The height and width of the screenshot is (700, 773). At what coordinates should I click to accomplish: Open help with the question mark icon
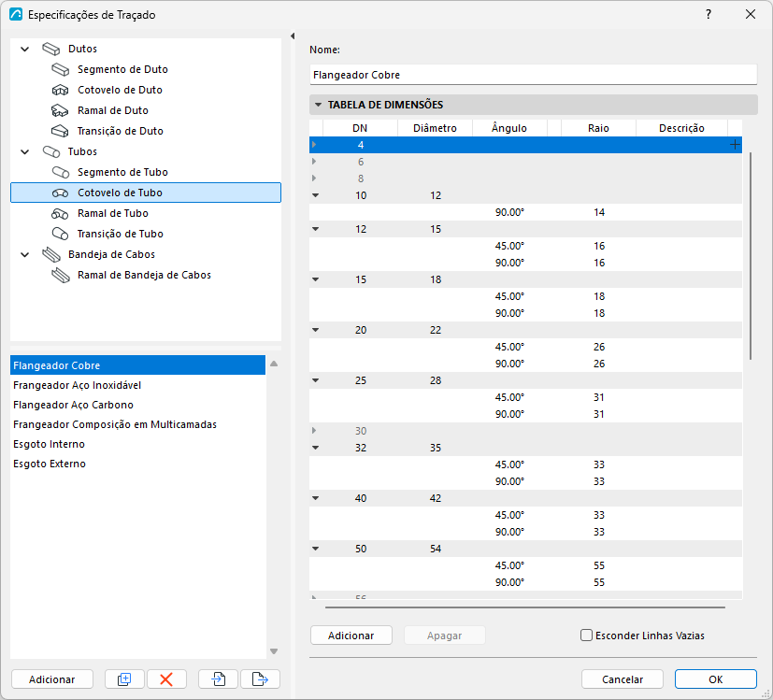point(709,14)
